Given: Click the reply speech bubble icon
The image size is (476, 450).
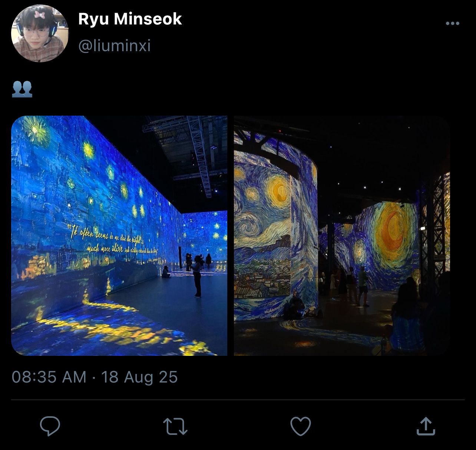Looking at the screenshot, I should pyautogui.click(x=50, y=426).
